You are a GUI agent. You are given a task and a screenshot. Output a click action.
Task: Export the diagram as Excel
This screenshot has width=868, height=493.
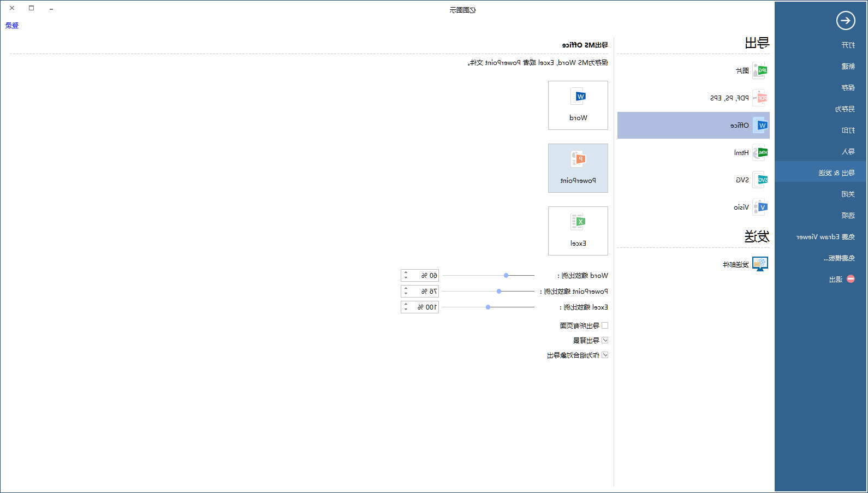pyautogui.click(x=578, y=231)
